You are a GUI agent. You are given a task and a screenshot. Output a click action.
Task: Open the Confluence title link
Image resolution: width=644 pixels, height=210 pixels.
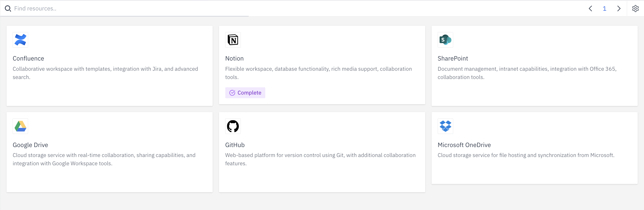tap(28, 58)
